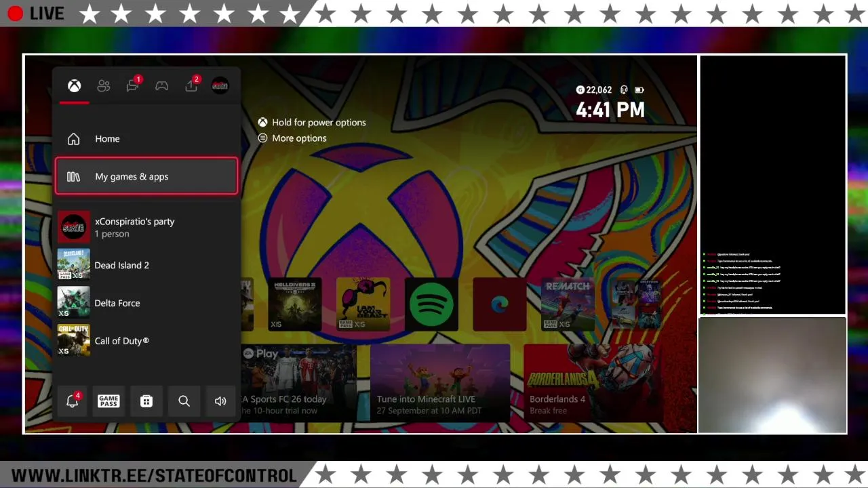Open the People tab in guide
Viewport: 868px width, 488px height.
(x=103, y=86)
